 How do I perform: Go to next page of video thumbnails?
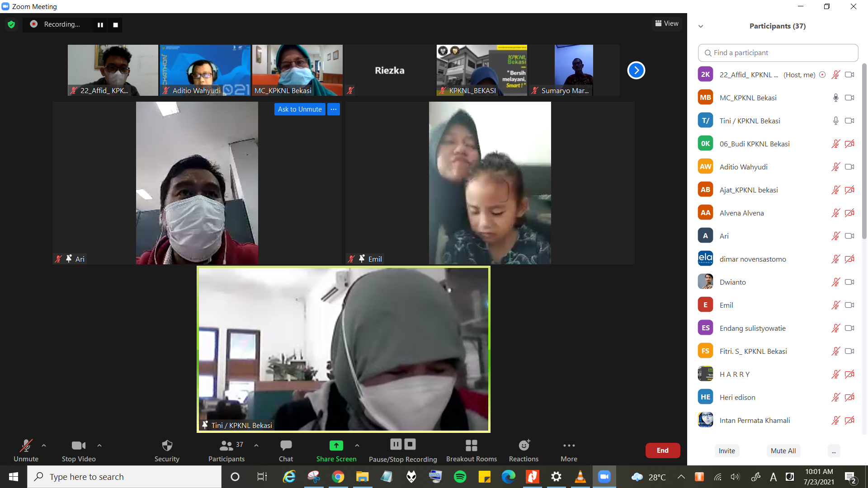[x=636, y=70]
